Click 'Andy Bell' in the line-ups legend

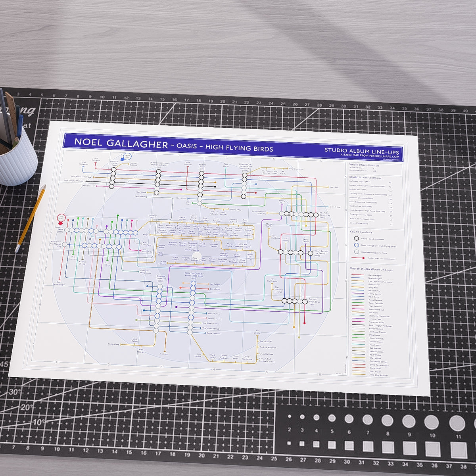[x=374, y=288]
